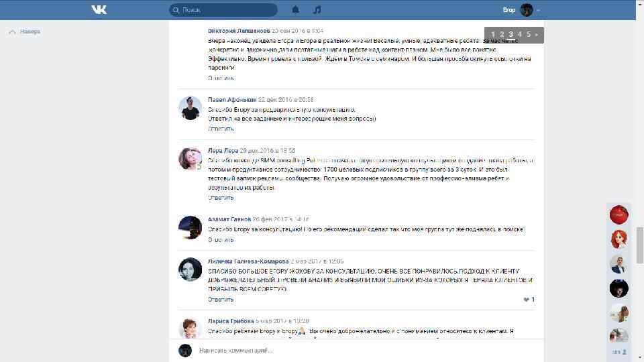644x362 pixels.
Task: Go to comments page 4
Action: pyautogui.click(x=519, y=34)
